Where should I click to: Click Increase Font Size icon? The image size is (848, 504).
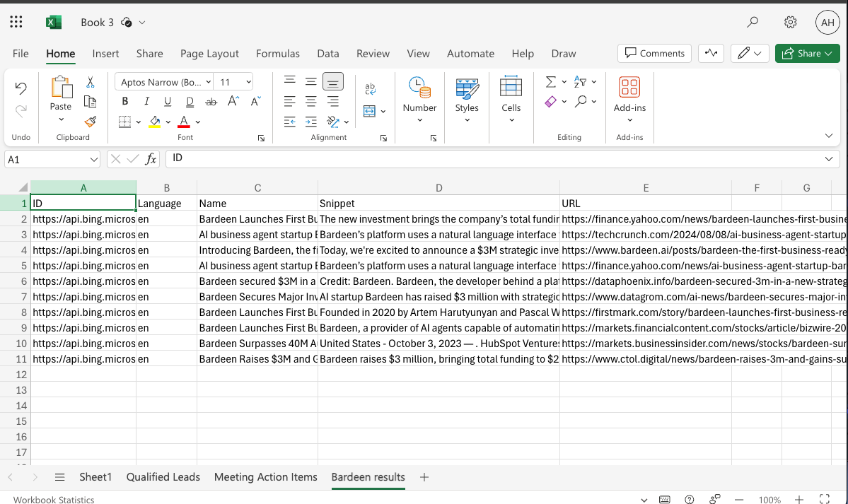(233, 101)
